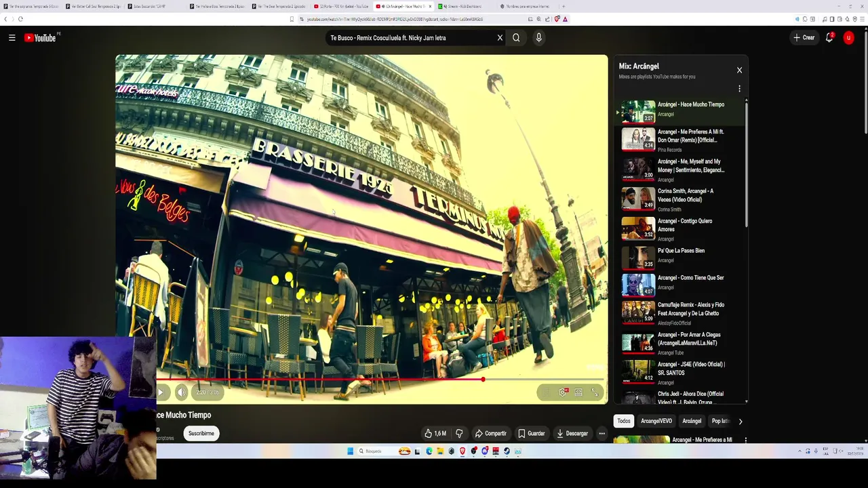This screenshot has width=868, height=488.
Task: Play Corina Smith - A Veces in mix
Action: click(x=681, y=199)
